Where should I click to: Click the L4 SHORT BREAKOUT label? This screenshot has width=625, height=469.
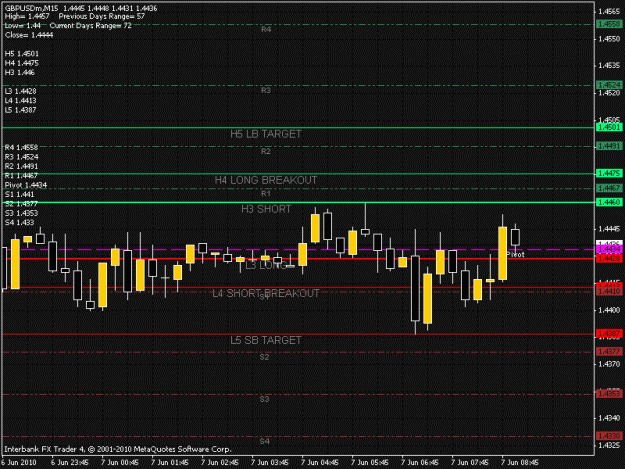pyautogui.click(x=265, y=294)
